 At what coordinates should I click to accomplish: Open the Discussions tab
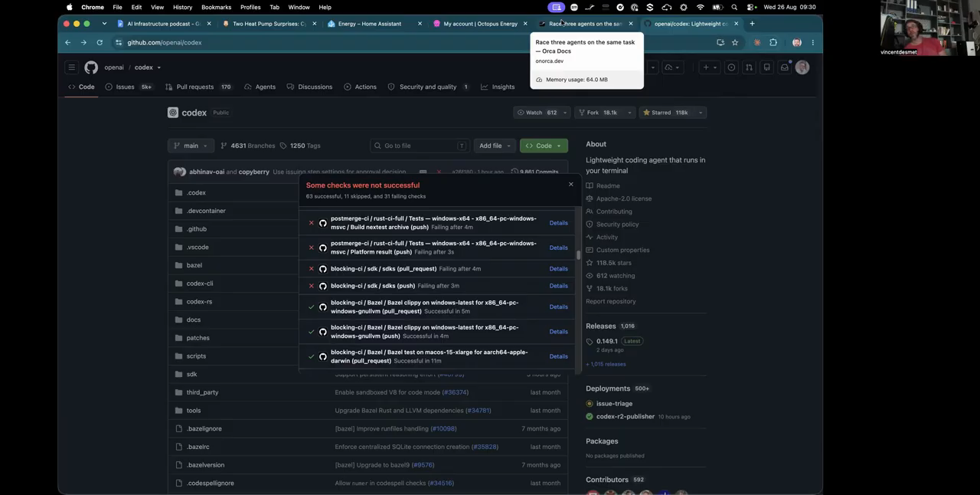point(309,87)
